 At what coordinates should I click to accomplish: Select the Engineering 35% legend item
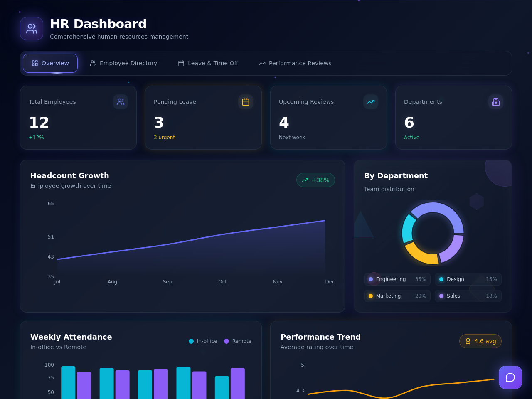pos(397,279)
